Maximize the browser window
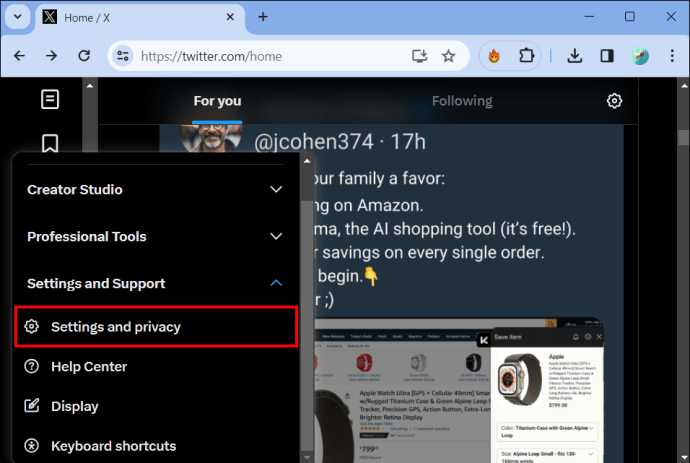 (630, 17)
